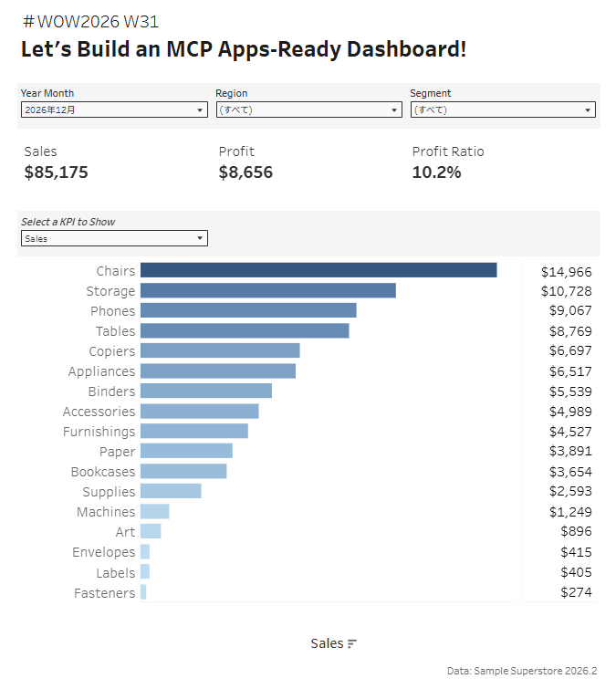Expand the Region filter dropdown

coord(308,110)
